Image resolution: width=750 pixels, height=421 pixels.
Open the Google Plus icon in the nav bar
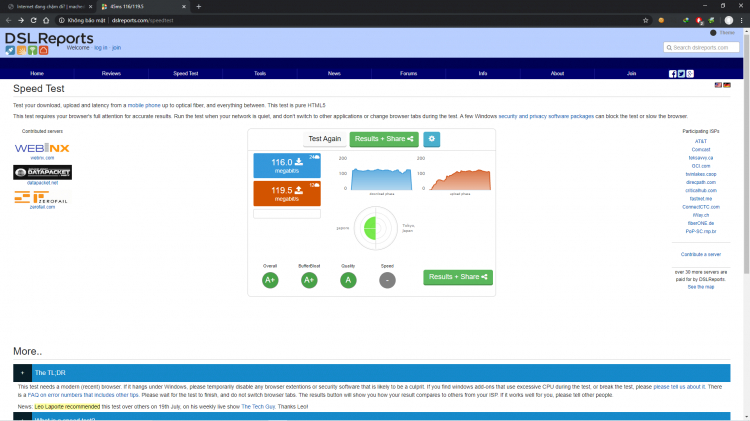tap(690, 74)
